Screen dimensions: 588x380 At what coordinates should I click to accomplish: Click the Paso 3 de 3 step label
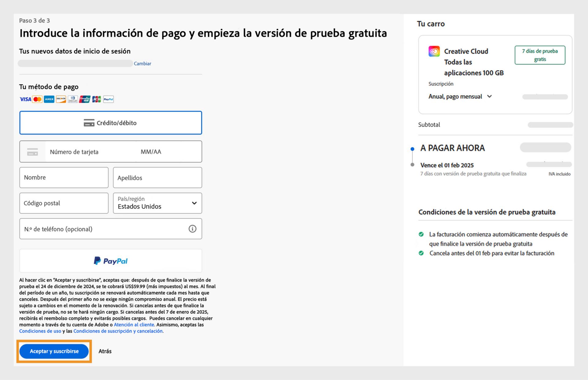tap(34, 21)
